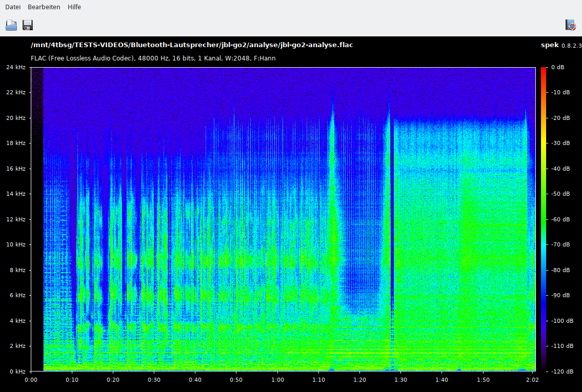Viewport: 582px width, 392px height.
Task: Click the 0:30 time axis label
Action: coord(154,380)
